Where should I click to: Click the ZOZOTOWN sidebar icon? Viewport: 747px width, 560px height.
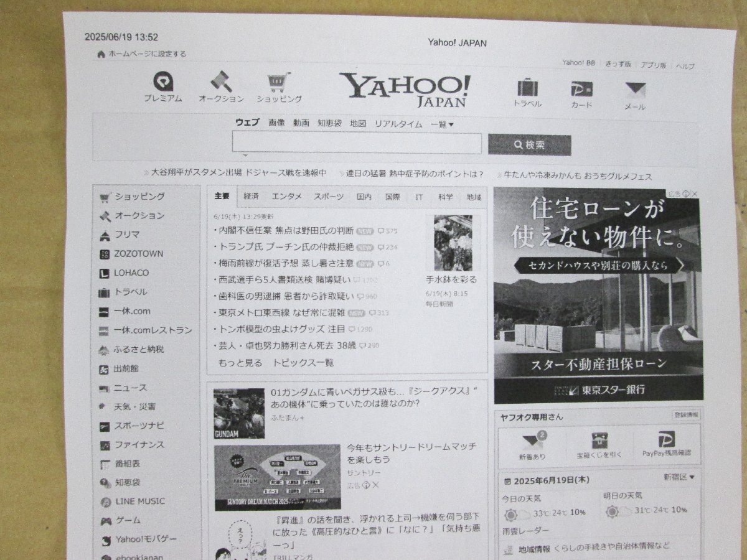(105, 254)
